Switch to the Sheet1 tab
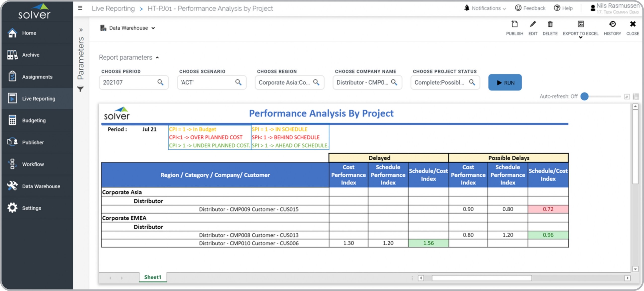This screenshot has height=291, width=644. click(153, 277)
